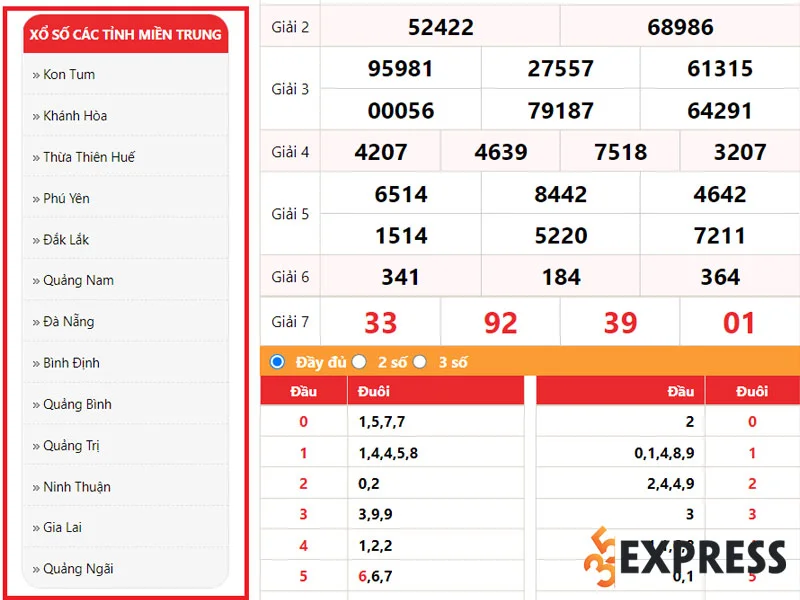Image resolution: width=800 pixels, height=600 pixels.
Task: Click the Giải 4 number 4639
Action: pos(501,152)
